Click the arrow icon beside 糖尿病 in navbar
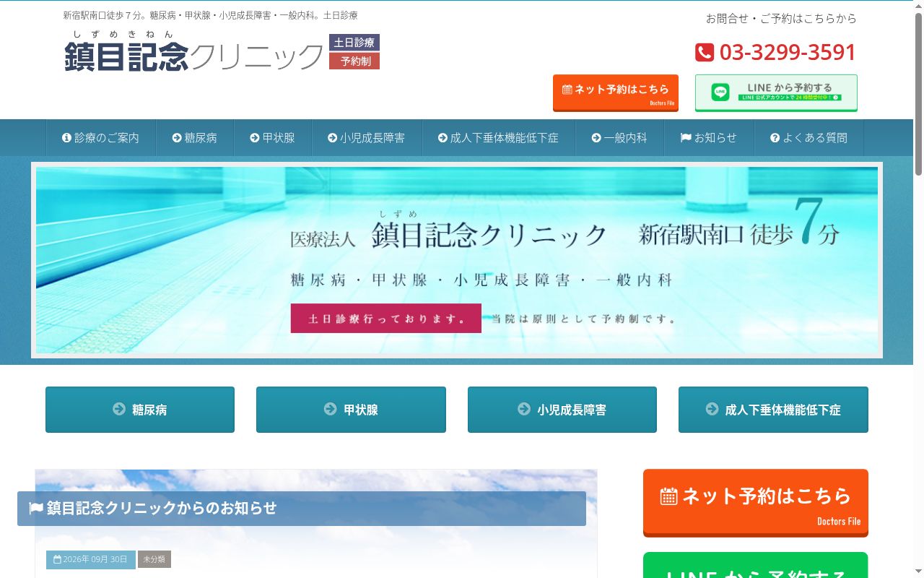Viewport: 924px width, 578px height. (177, 137)
